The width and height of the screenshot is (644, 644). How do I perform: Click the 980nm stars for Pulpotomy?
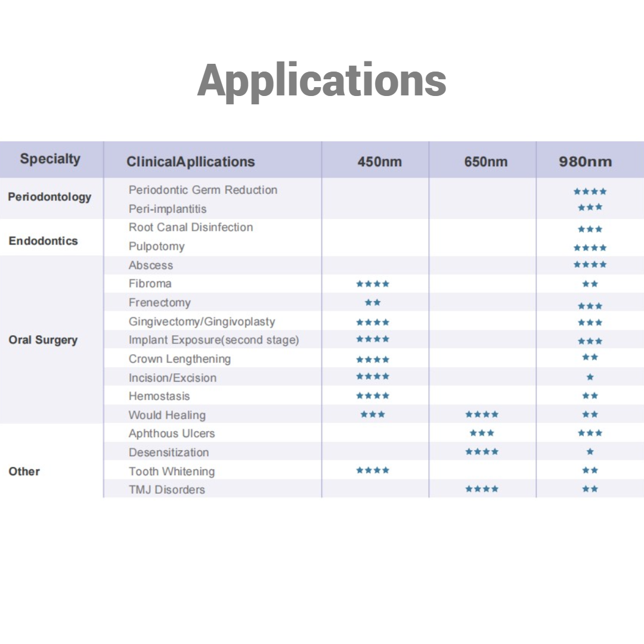click(x=590, y=247)
